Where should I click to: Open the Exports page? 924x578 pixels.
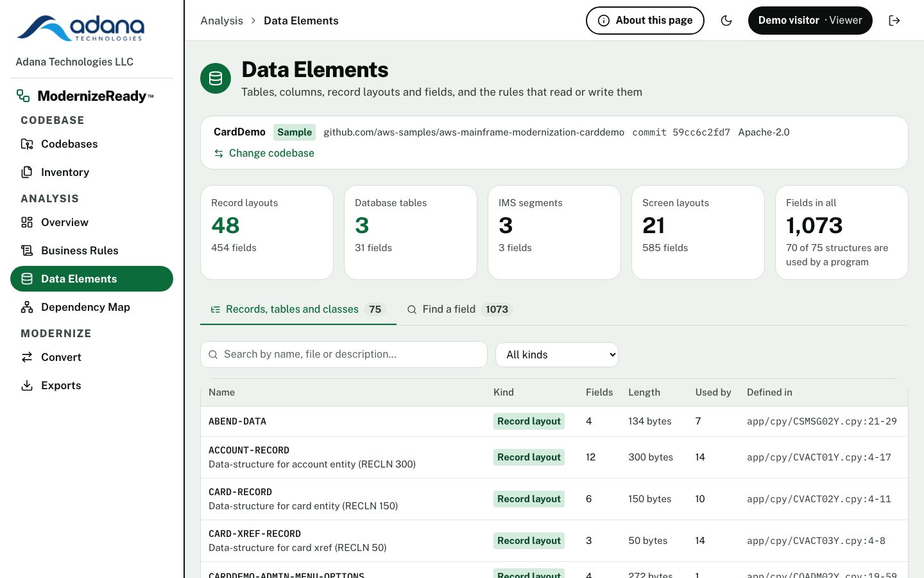92,385
